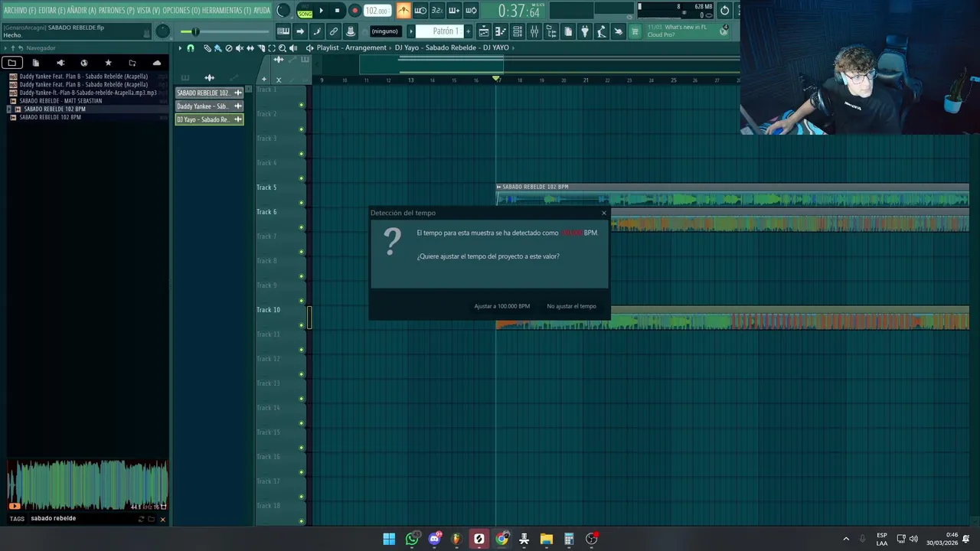Select the playlist Mute tool
980x551 pixels.
click(239, 48)
